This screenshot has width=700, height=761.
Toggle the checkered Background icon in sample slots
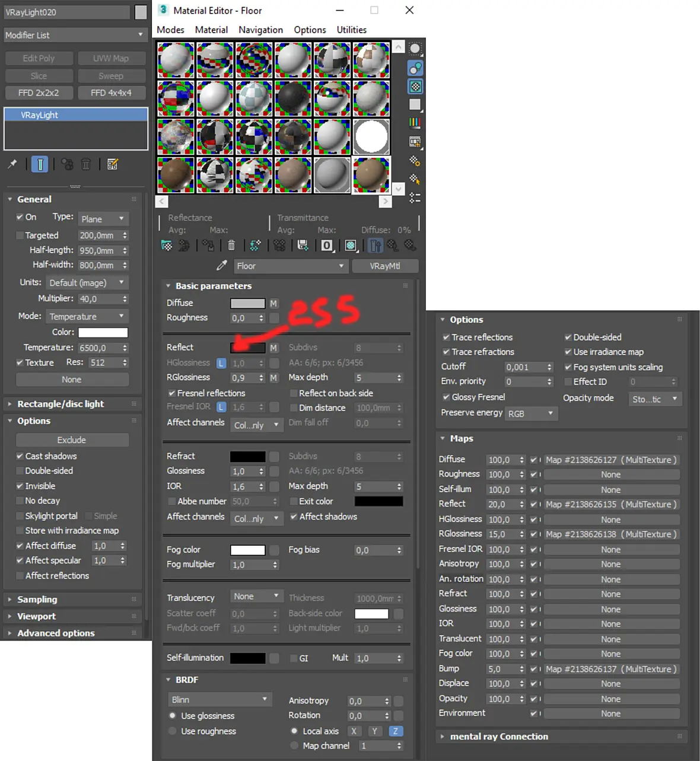[x=415, y=87]
